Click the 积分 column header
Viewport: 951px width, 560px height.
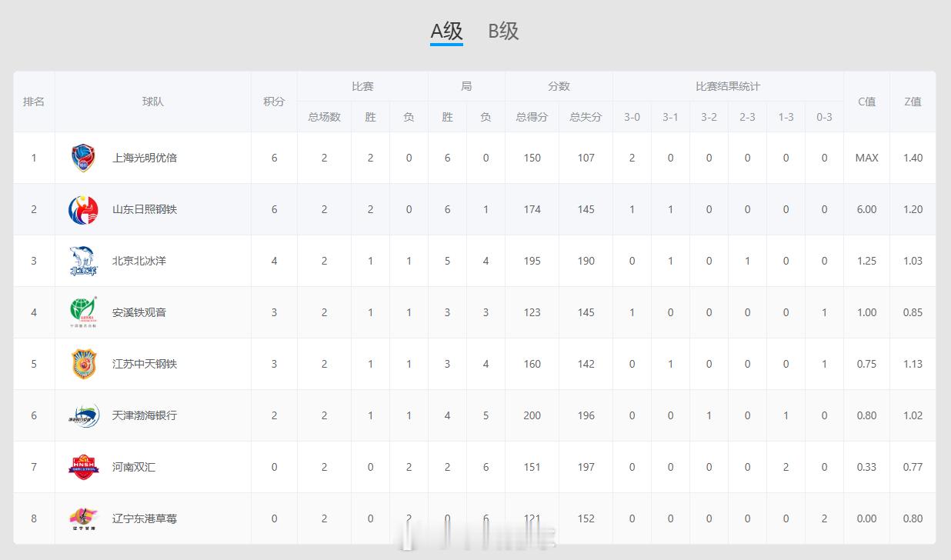point(274,102)
